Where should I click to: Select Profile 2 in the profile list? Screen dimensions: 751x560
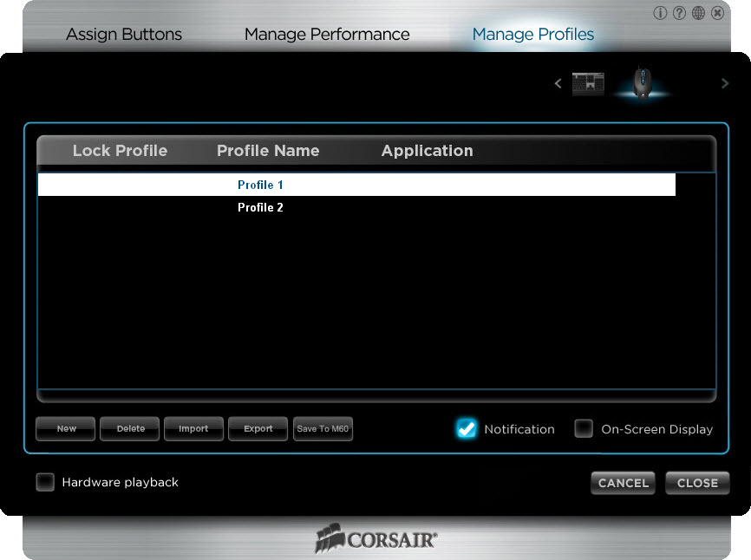tap(260, 208)
